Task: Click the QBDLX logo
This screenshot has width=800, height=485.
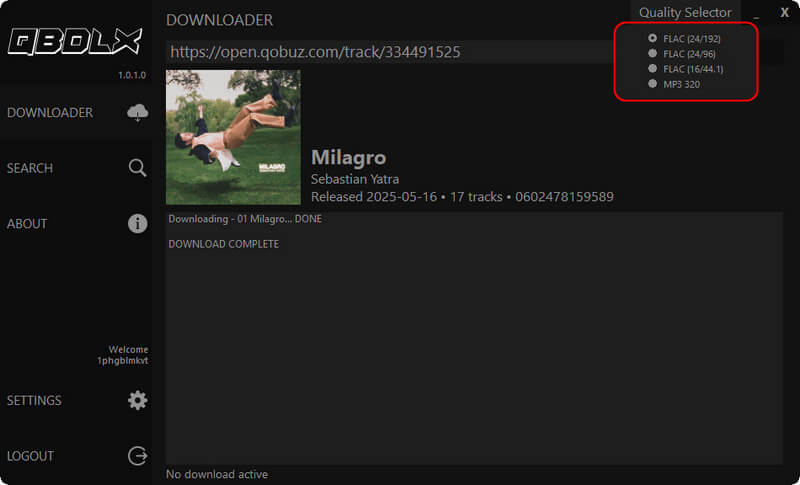Action: pos(74,42)
